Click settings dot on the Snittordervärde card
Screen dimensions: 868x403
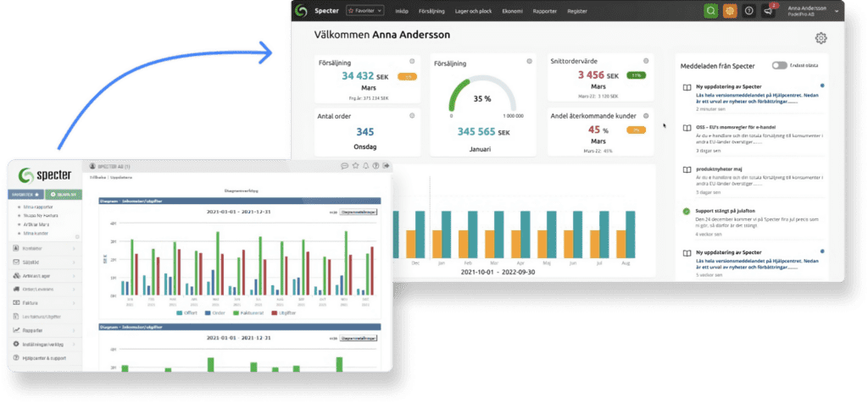coord(645,61)
